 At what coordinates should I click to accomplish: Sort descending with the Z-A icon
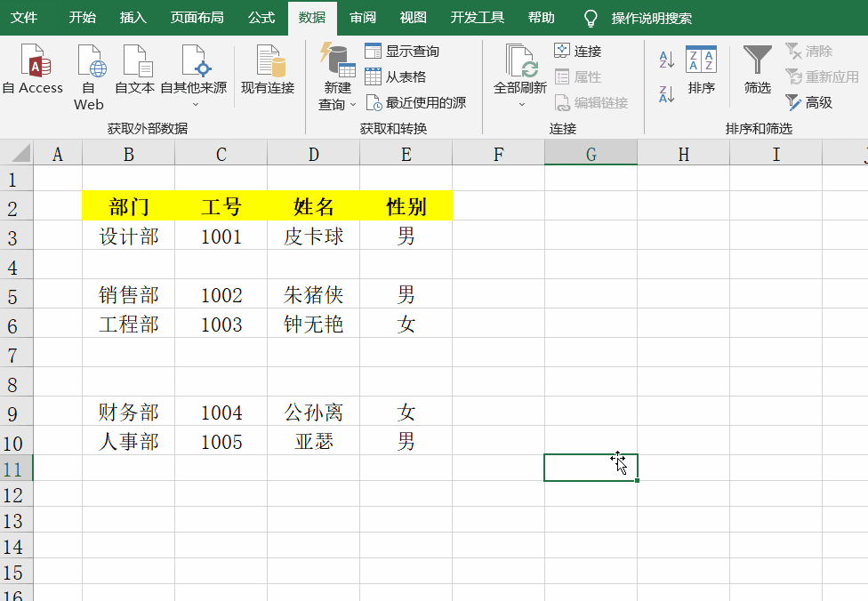666,93
